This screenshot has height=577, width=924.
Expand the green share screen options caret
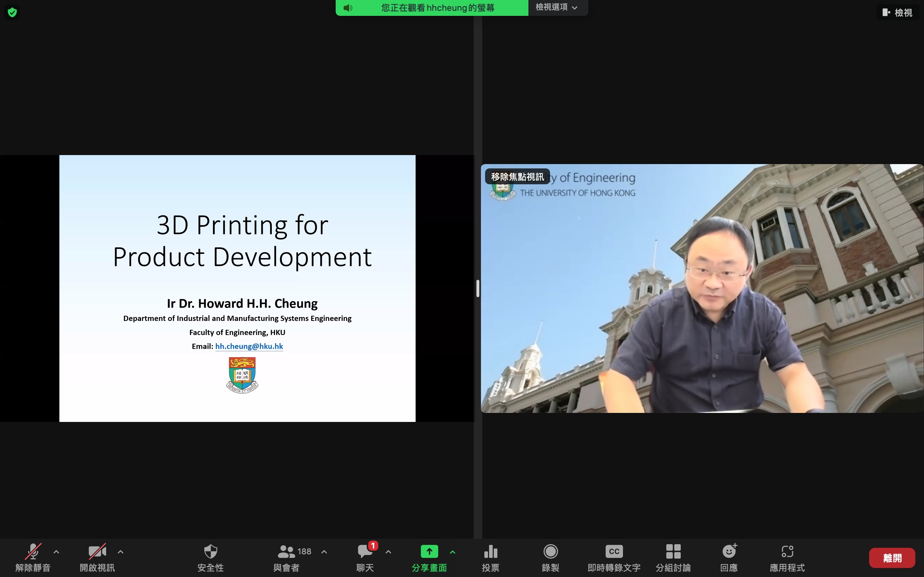click(x=453, y=552)
